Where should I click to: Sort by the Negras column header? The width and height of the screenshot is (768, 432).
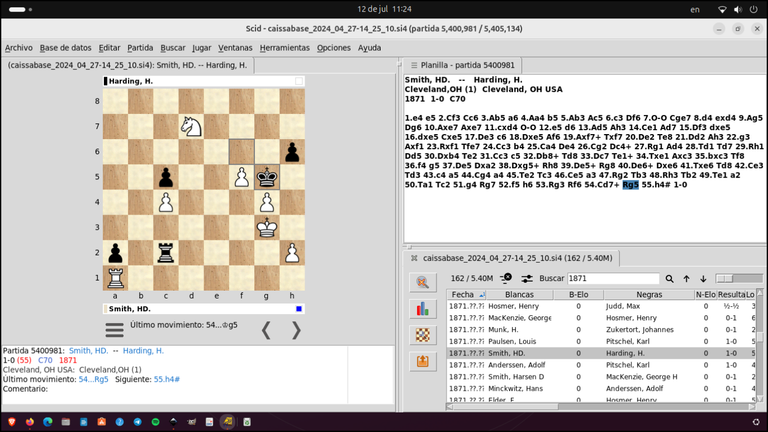pos(649,294)
